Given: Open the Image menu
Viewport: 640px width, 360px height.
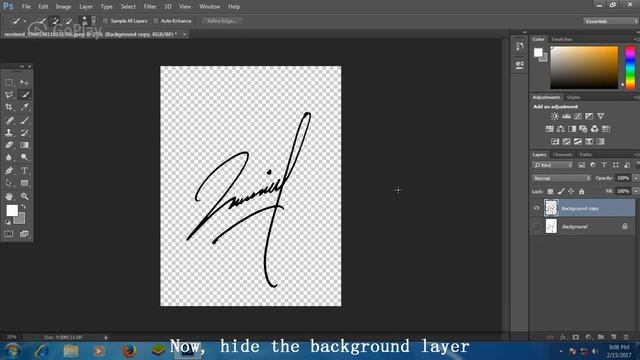Looking at the screenshot, I should point(63,7).
